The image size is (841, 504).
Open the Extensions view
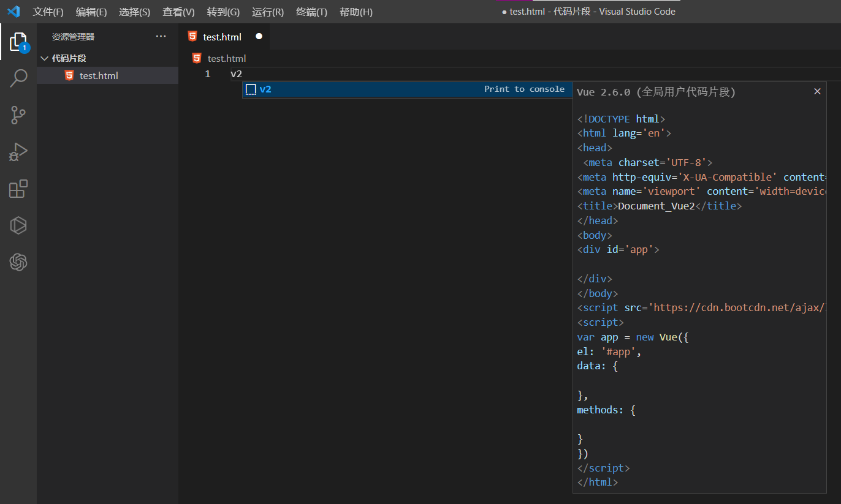(x=18, y=189)
